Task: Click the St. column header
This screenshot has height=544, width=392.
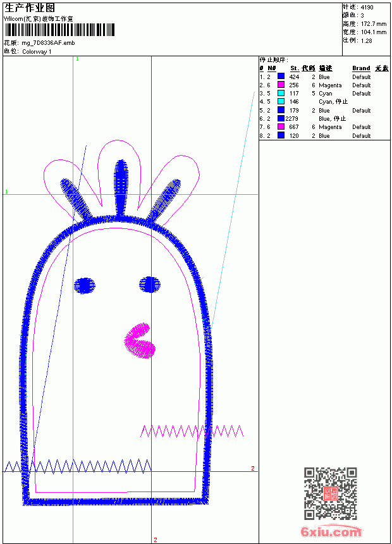Action: [x=295, y=68]
